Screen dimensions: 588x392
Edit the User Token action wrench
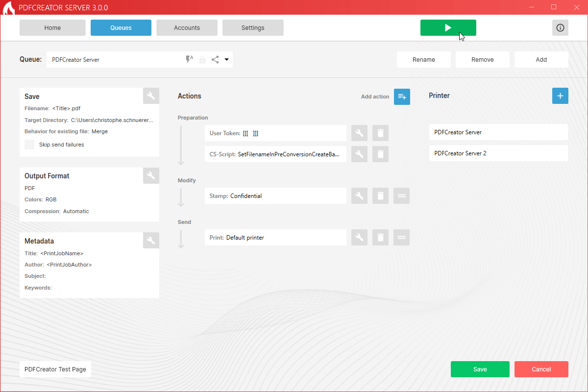pyautogui.click(x=359, y=133)
